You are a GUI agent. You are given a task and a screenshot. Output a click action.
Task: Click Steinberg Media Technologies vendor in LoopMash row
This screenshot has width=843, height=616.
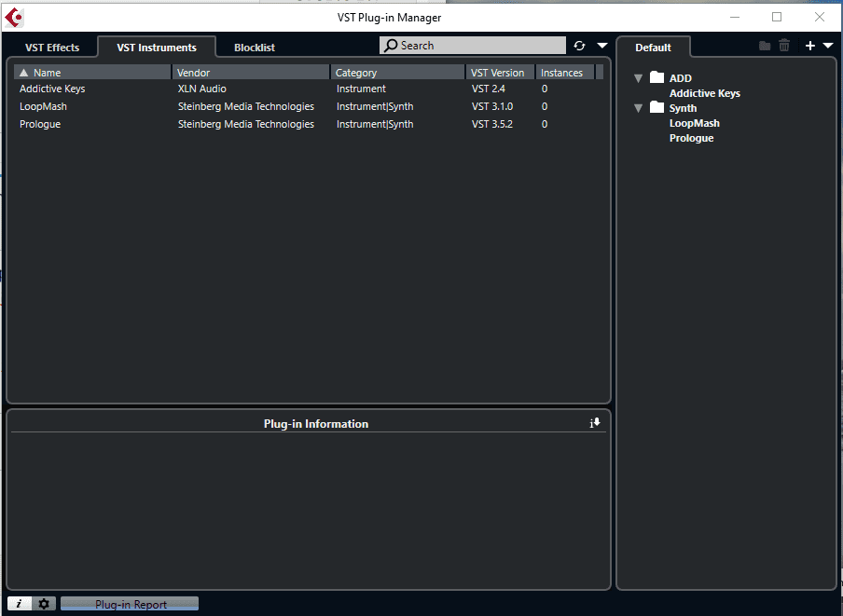pos(245,106)
